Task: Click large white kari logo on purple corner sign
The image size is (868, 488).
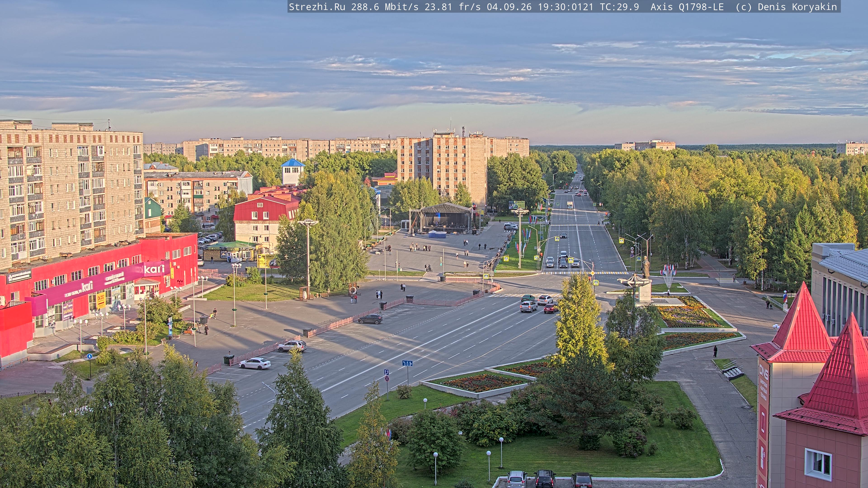Action: (154, 269)
